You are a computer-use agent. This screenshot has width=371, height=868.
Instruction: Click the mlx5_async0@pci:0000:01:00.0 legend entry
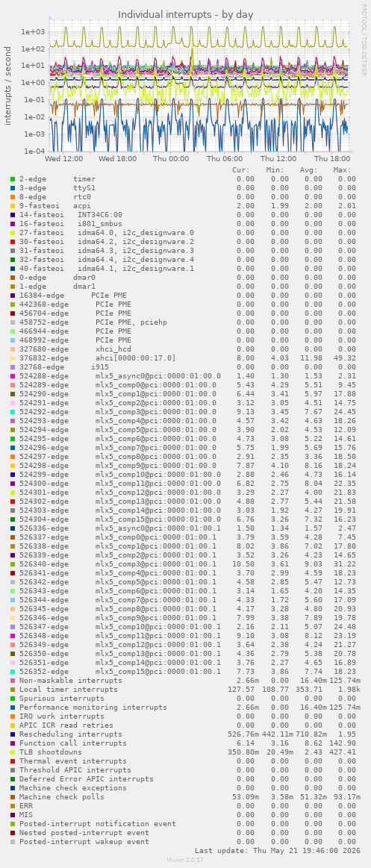tap(120, 375)
